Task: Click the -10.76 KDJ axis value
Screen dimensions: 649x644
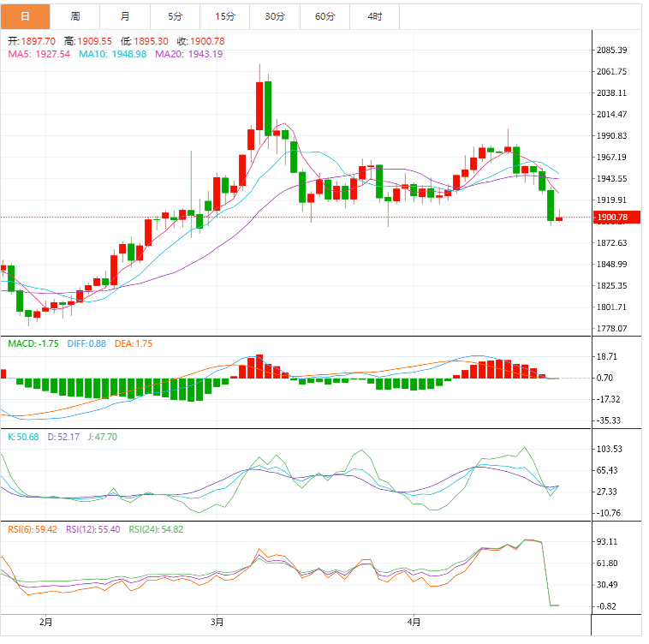Action: point(609,513)
